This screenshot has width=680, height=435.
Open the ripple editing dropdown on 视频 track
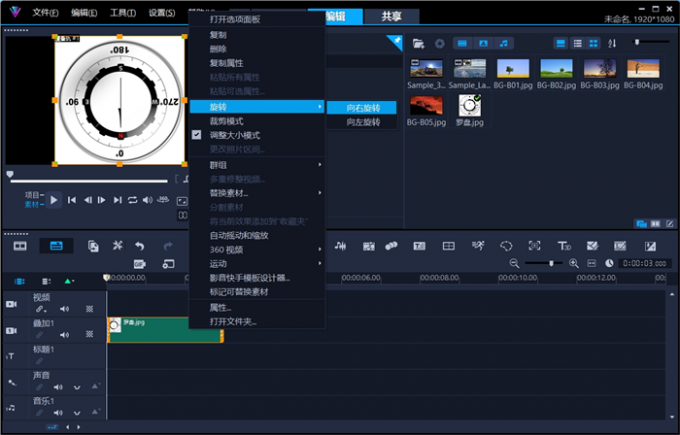coord(41,309)
